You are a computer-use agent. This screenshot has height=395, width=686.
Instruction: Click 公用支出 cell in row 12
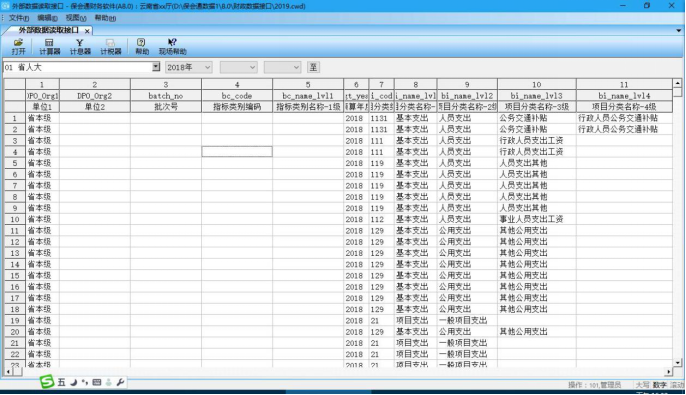coord(467,242)
